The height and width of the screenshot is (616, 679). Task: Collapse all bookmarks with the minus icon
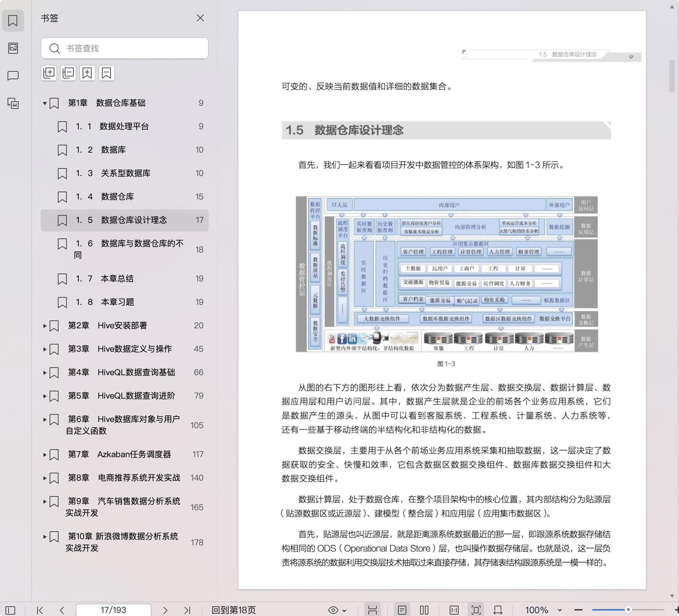[x=68, y=73]
